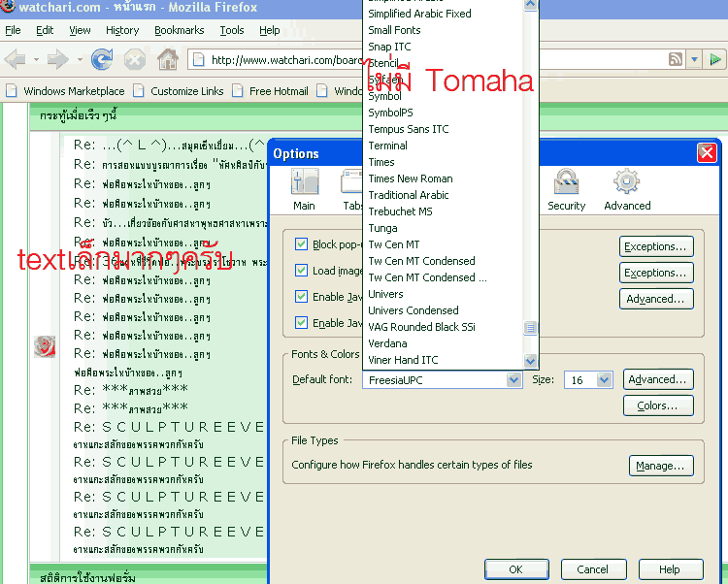
Task: Open the Tools menu
Action: click(232, 30)
